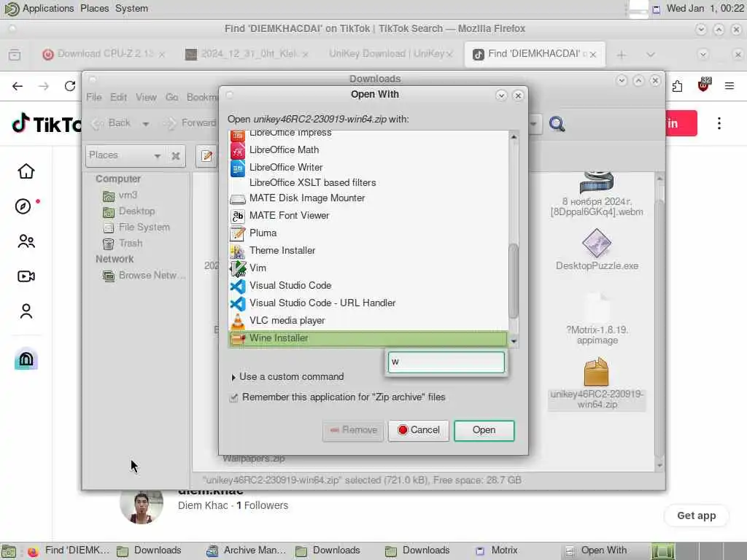
Task: Open a new Firefox tab
Action: [621, 55]
